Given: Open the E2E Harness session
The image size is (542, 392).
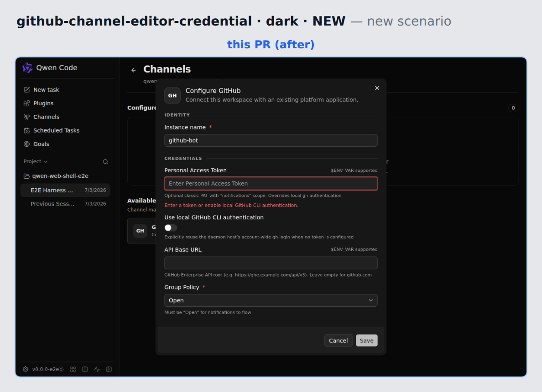Looking at the screenshot, I should pyautogui.click(x=65, y=190).
